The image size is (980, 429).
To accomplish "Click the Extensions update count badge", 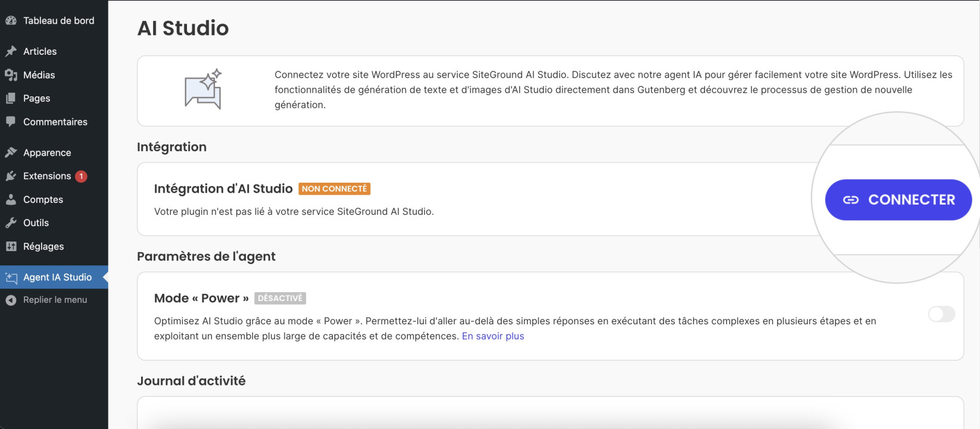I will [81, 176].
